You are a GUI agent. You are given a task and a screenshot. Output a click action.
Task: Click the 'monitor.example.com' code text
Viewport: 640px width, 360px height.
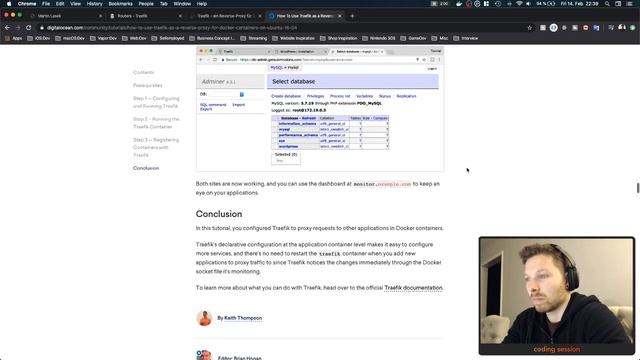[x=382, y=184]
